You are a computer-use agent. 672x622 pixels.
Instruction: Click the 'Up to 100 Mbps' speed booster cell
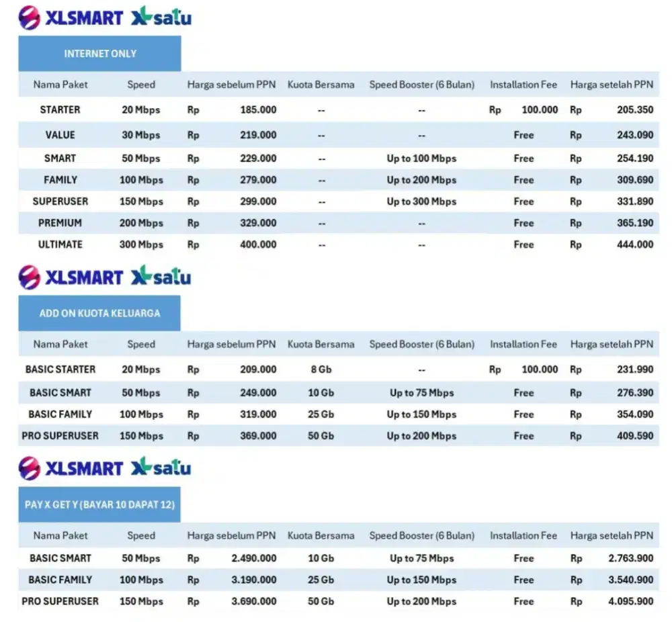421,159
